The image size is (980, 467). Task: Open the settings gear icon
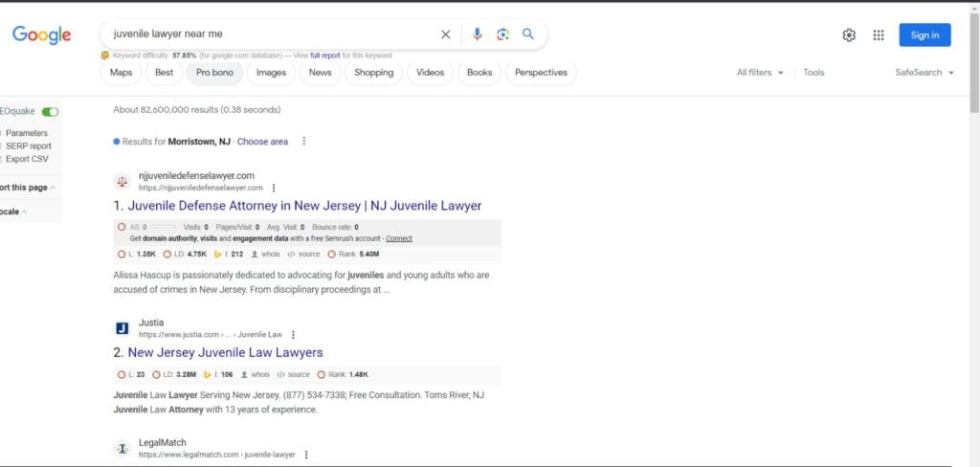849,35
